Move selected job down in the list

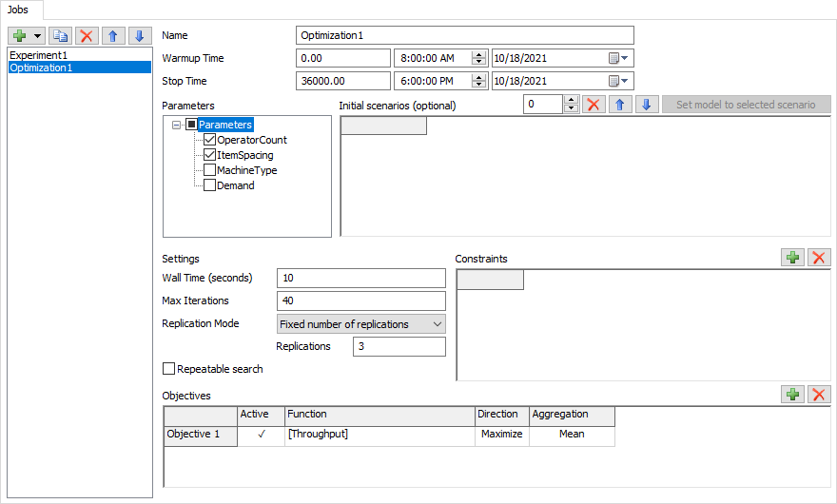tap(139, 36)
